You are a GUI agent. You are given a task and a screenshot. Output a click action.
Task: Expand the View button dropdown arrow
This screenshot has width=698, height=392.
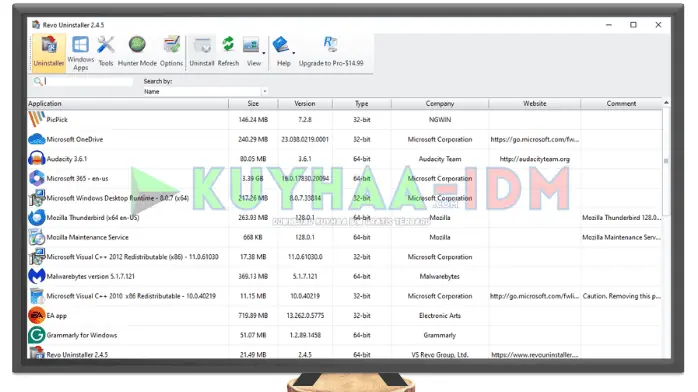(x=264, y=53)
